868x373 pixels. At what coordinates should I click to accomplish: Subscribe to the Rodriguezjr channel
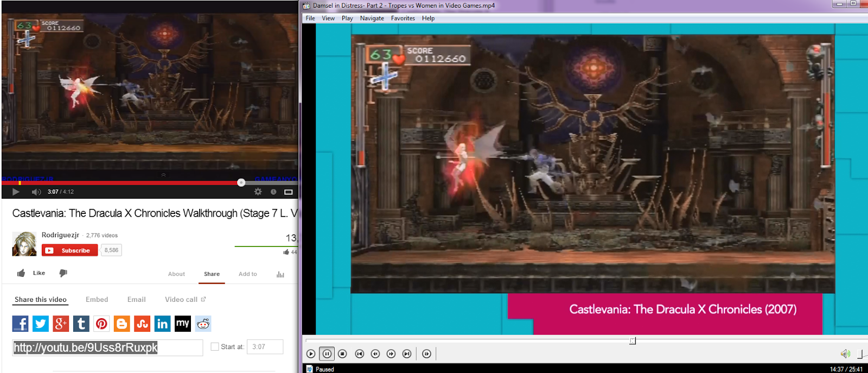pos(70,250)
